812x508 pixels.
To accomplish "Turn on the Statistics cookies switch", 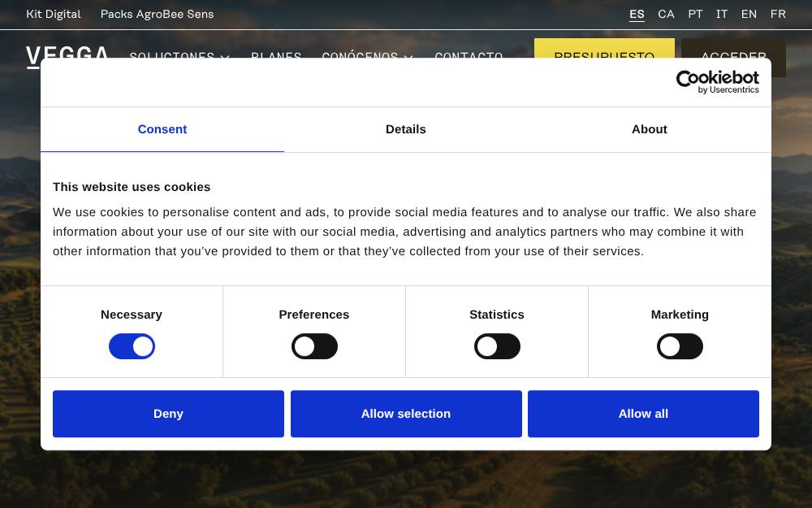I will coord(497,346).
